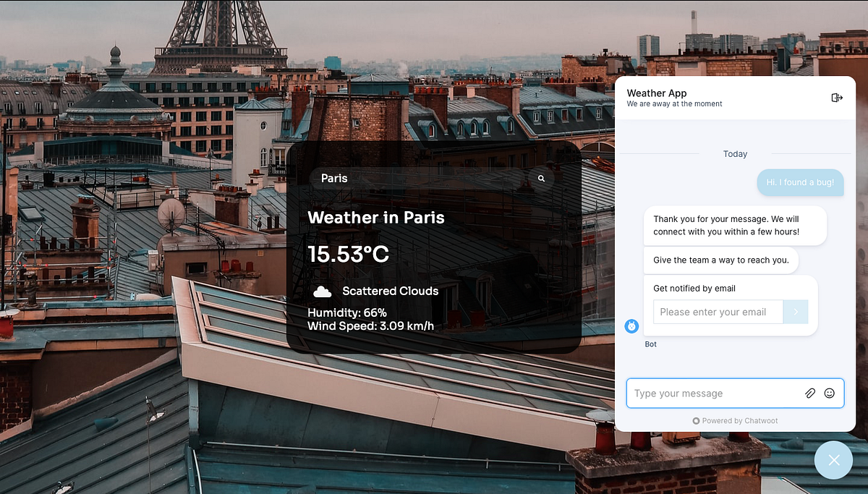868x494 pixels.
Task: Click the Weather App header title
Action: pyautogui.click(x=657, y=93)
